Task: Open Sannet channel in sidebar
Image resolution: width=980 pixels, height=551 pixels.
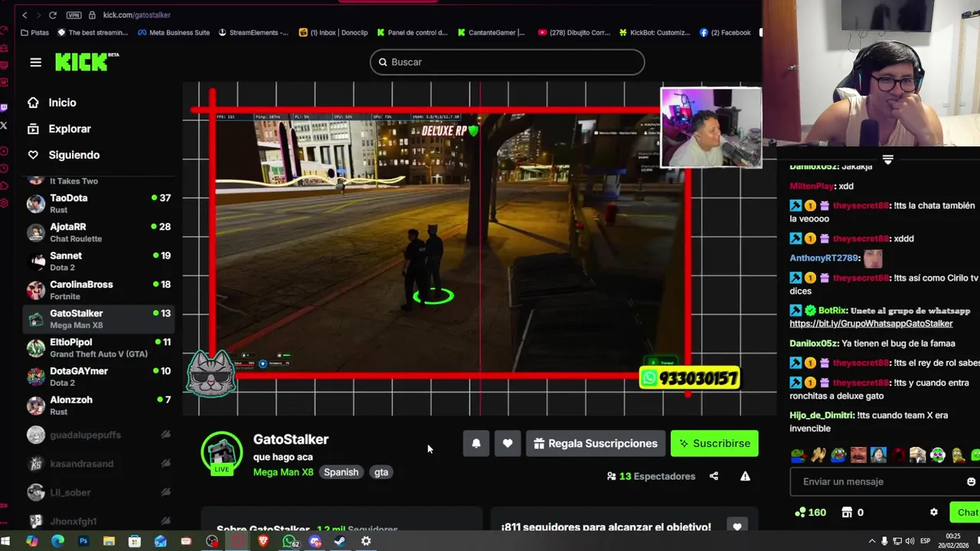Action: (100, 261)
